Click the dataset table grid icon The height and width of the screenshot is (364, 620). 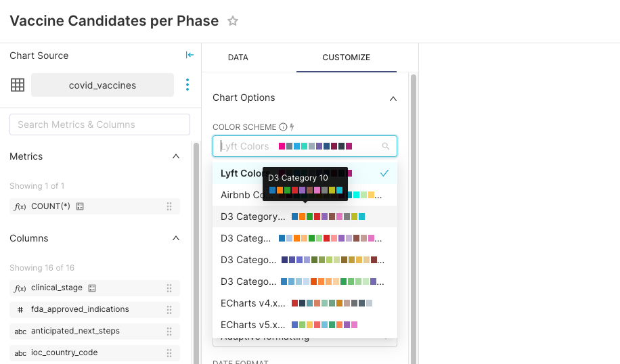click(18, 85)
